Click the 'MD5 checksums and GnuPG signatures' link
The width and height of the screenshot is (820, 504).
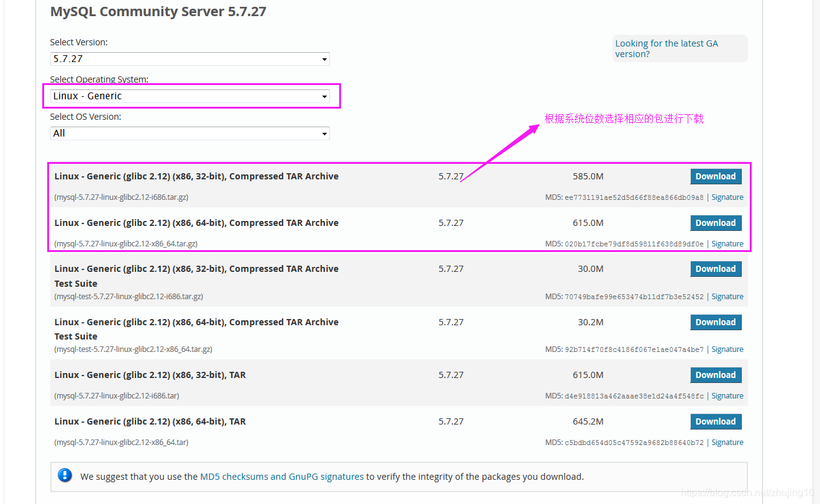tap(282, 477)
